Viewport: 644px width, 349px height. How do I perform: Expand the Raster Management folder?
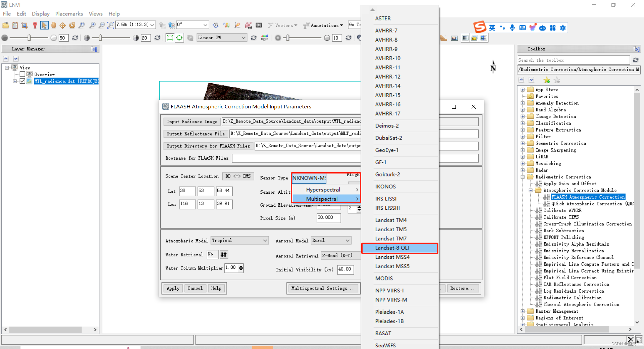coord(523,311)
